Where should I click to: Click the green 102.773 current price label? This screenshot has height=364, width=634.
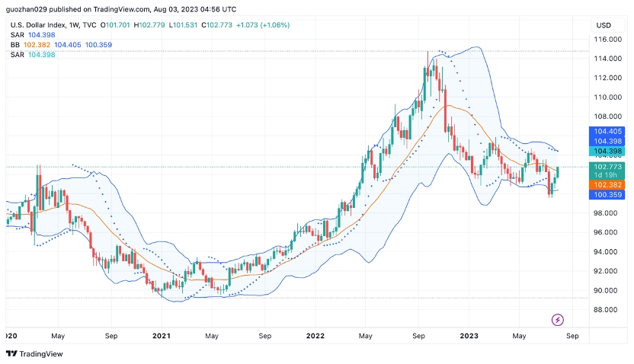pos(607,167)
